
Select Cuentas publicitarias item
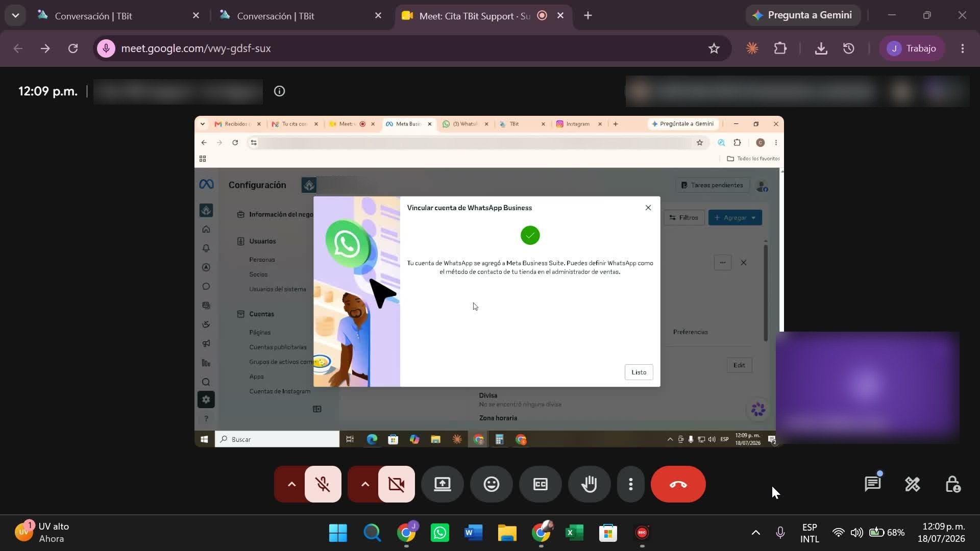tap(278, 347)
